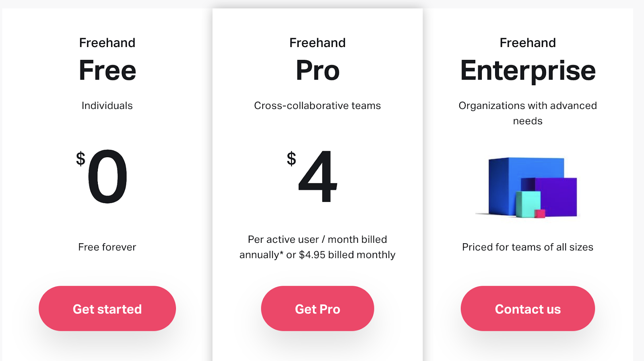This screenshot has height=361, width=644.
Task: Click the Pro billing details text
Action: tap(317, 247)
